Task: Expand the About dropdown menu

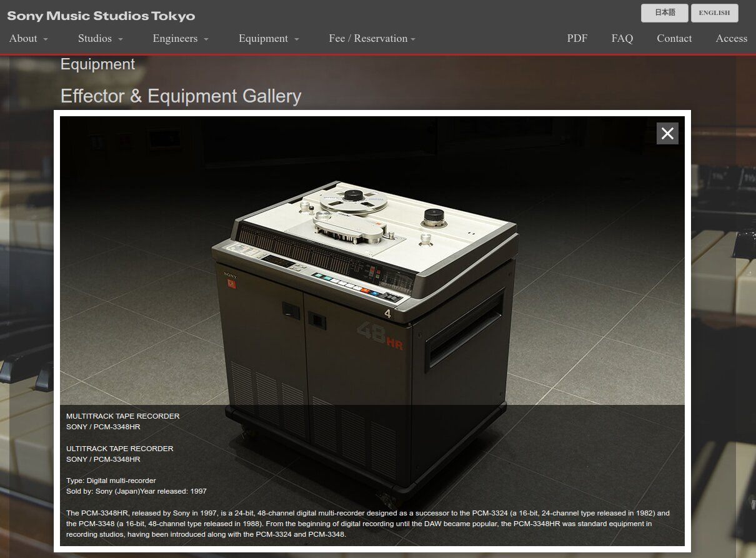Action: [x=29, y=38]
